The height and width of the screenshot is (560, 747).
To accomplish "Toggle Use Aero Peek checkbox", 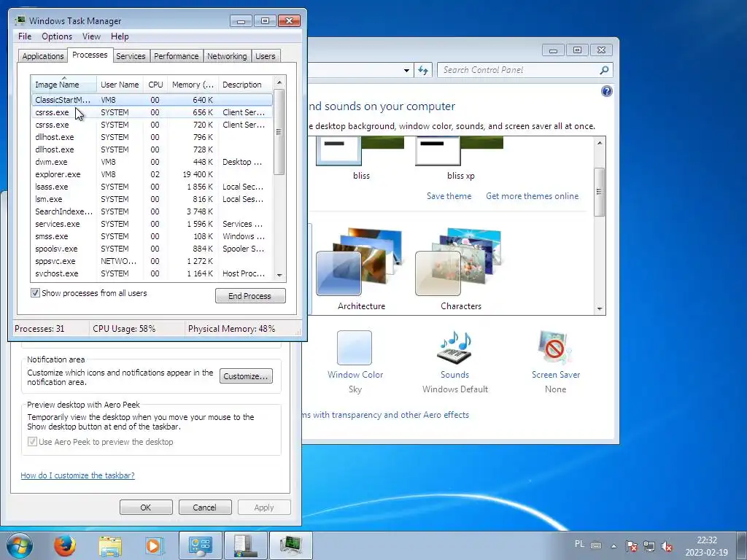I will 32,441.
